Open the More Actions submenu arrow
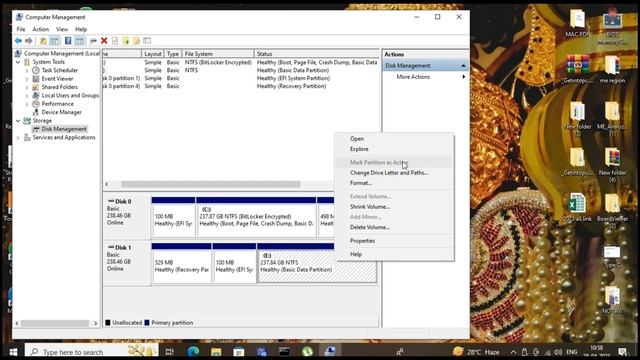Viewport: 640px width, 360px height. pos(464,77)
